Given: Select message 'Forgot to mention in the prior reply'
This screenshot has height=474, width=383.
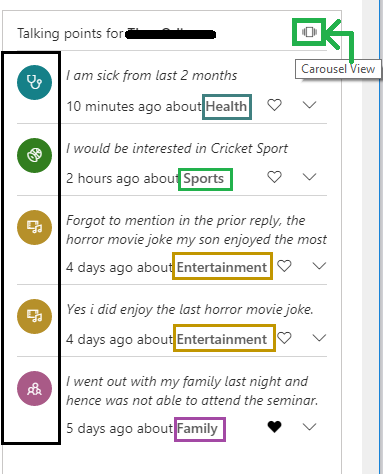Looking at the screenshot, I should [x=196, y=230].
